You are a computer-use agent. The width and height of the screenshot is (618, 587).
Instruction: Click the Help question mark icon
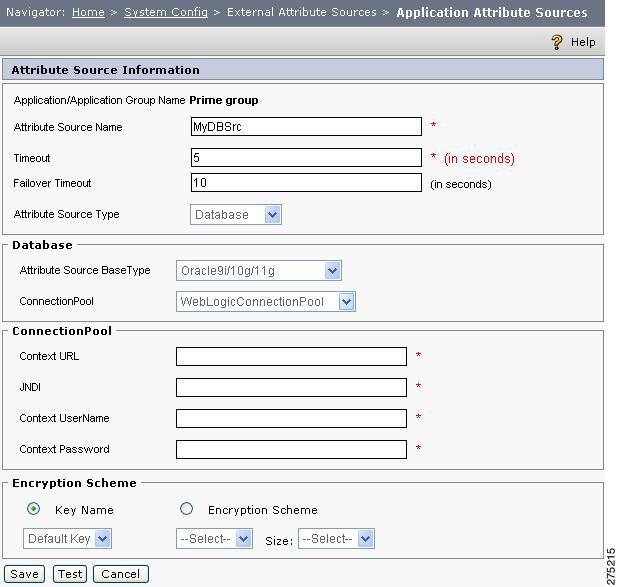tap(557, 42)
